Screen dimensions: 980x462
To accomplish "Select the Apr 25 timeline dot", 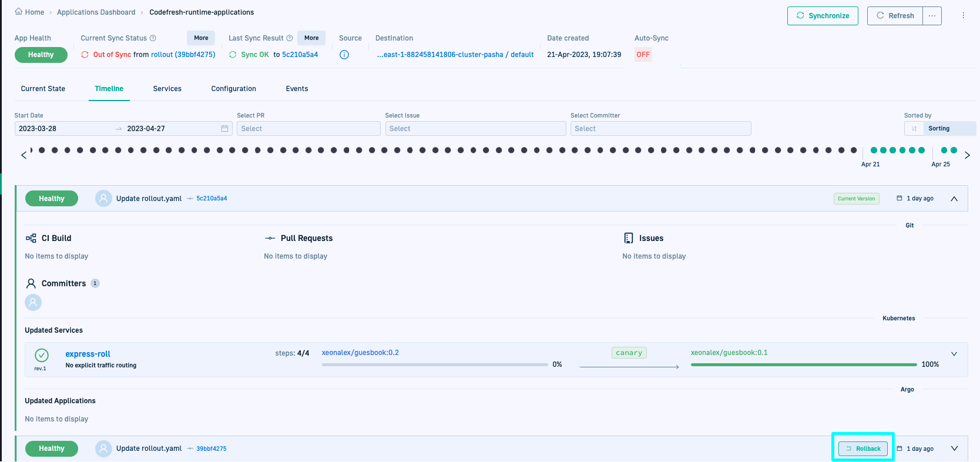I will 944,150.
